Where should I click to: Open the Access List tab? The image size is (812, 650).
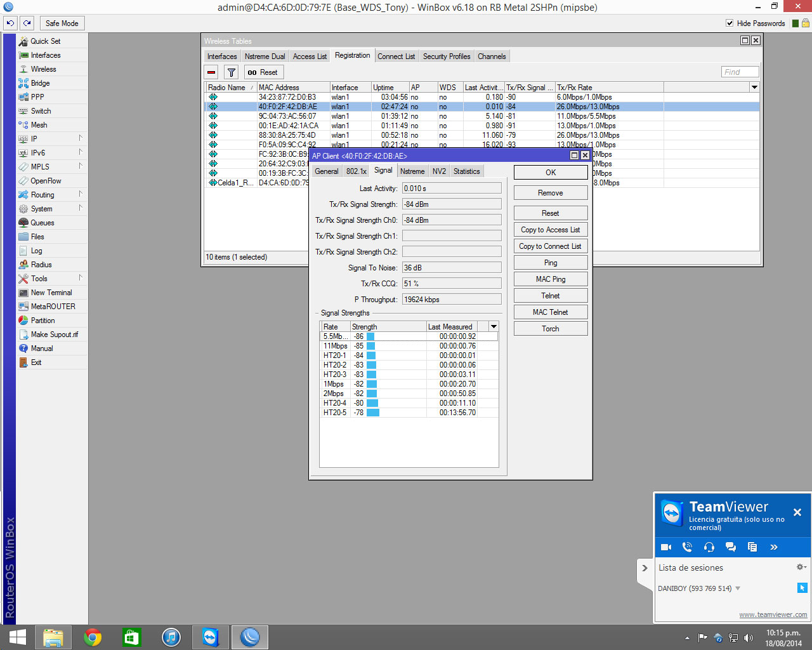tap(310, 56)
